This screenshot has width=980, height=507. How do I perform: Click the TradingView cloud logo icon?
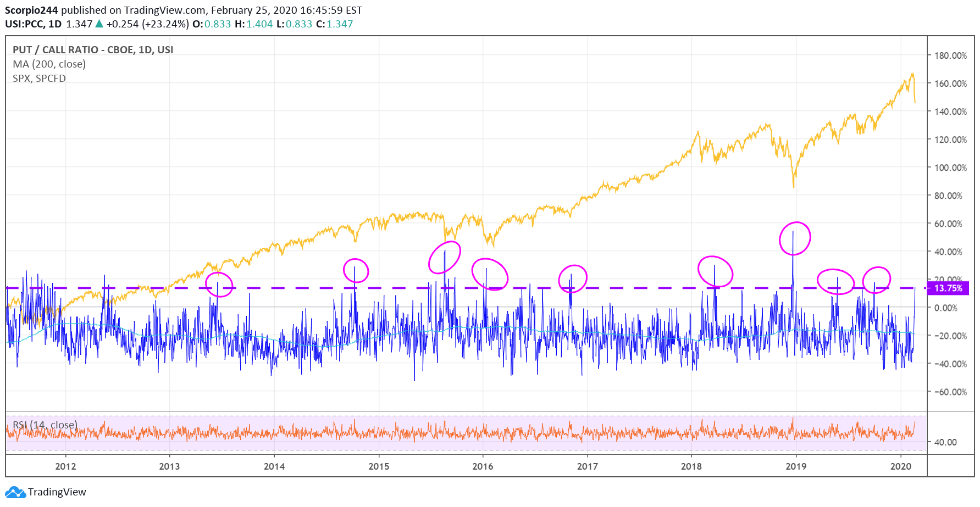[x=15, y=492]
